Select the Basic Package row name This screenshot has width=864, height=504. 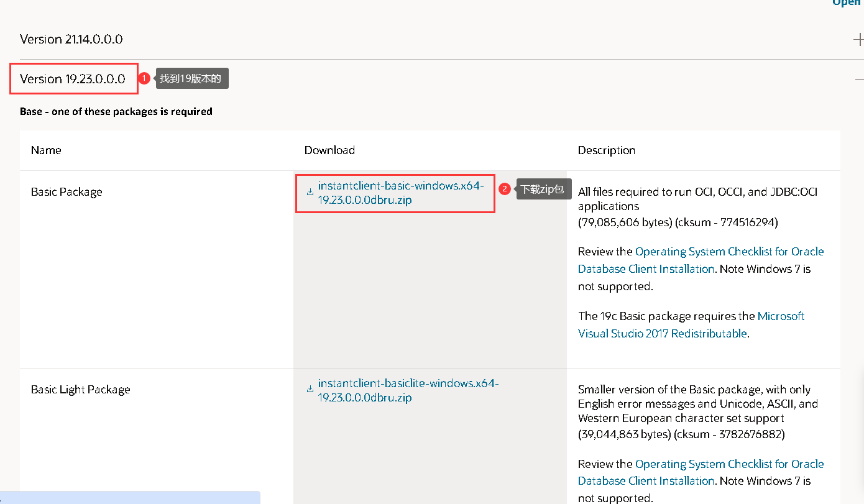67,192
